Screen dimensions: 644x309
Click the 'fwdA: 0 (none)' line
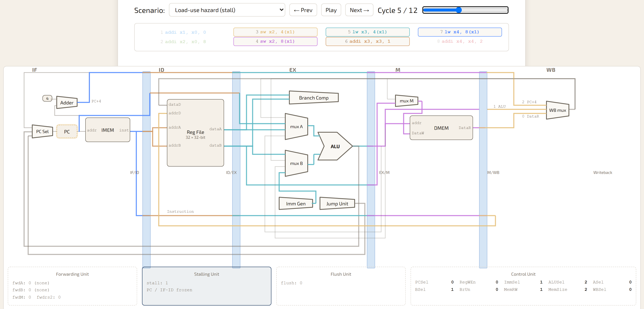click(31, 283)
